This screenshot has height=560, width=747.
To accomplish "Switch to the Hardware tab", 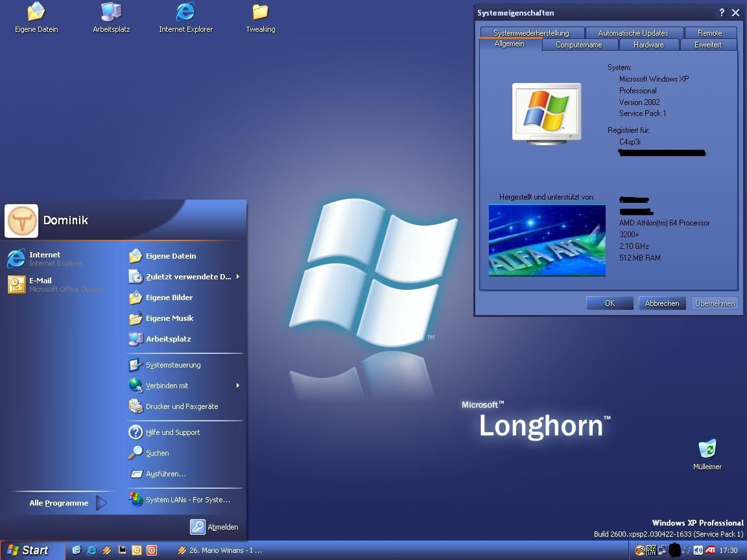I will click(x=648, y=45).
